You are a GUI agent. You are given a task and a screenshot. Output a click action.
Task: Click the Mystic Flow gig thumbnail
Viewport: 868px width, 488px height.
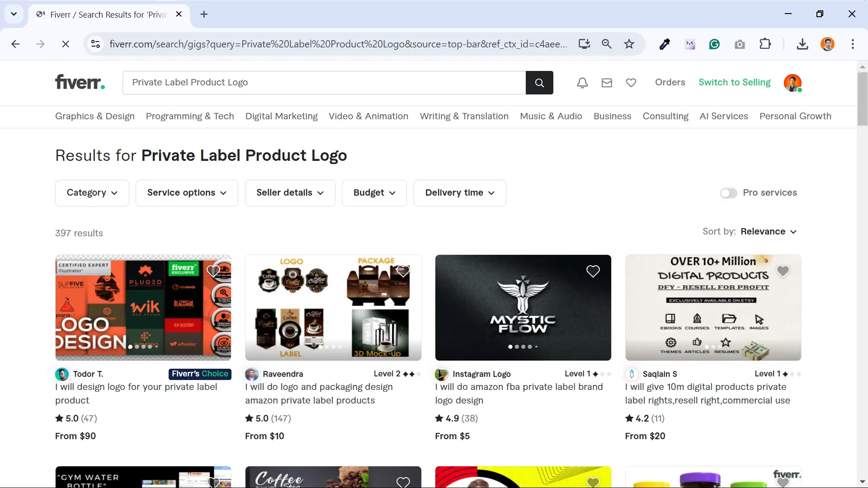(x=523, y=308)
